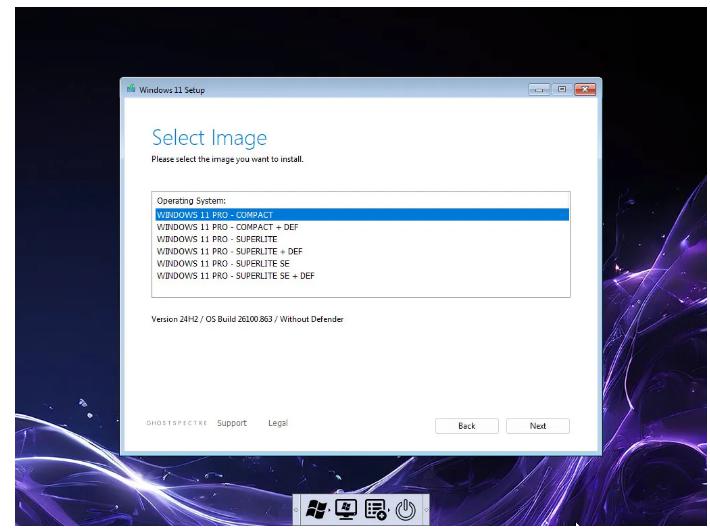Open the Legal link
This screenshot has width=710, height=532.
pos(277,423)
